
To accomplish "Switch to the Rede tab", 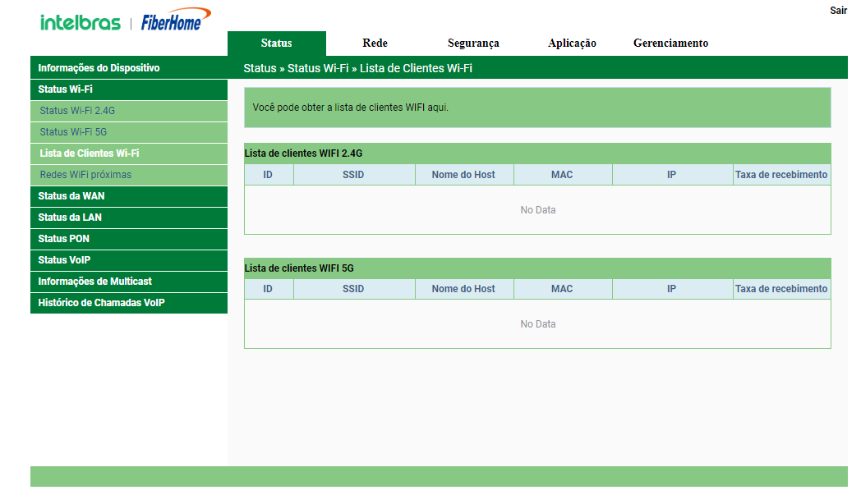I will tap(375, 44).
